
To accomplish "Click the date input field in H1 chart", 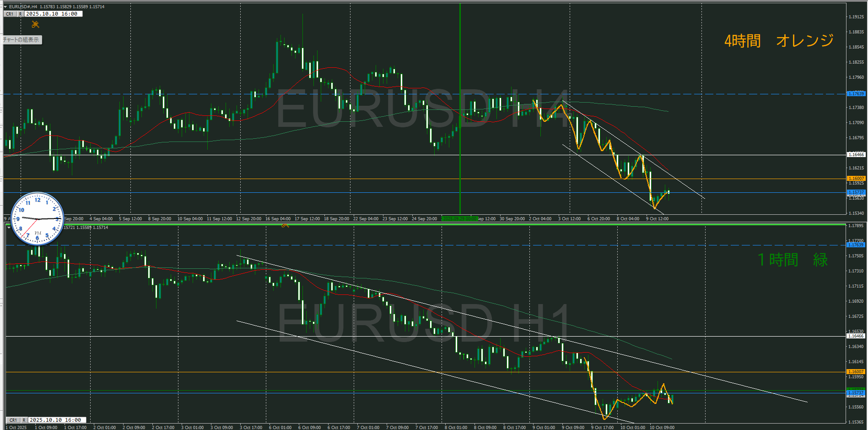I will click(57, 420).
